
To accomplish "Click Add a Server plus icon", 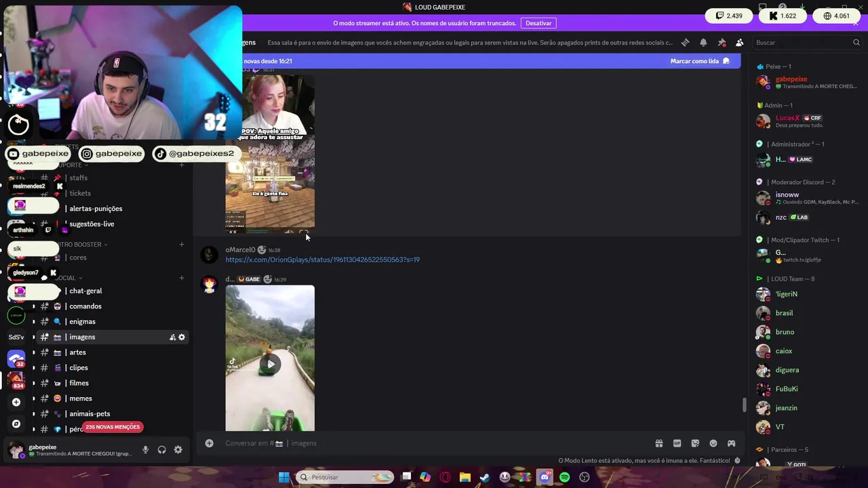I will (x=16, y=402).
